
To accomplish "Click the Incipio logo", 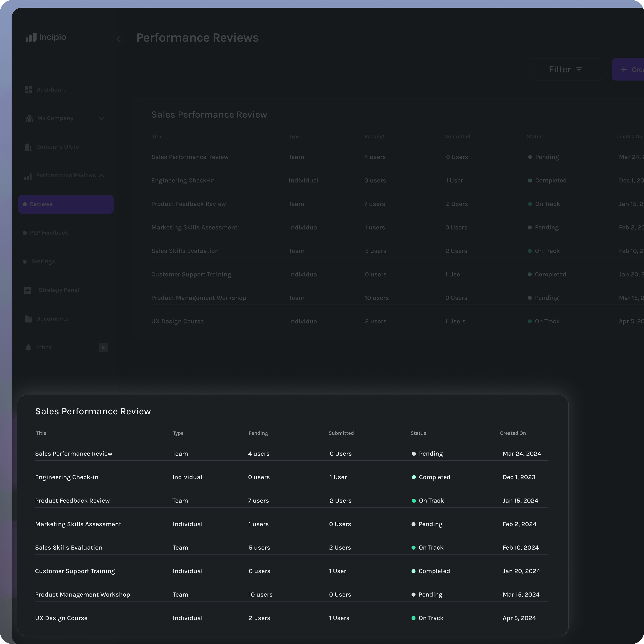I will pos(46,37).
